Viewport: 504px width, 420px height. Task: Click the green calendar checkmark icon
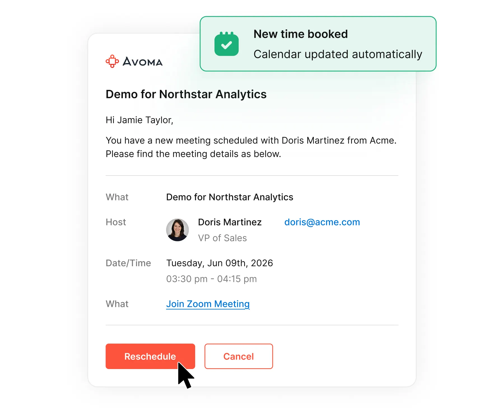click(227, 44)
